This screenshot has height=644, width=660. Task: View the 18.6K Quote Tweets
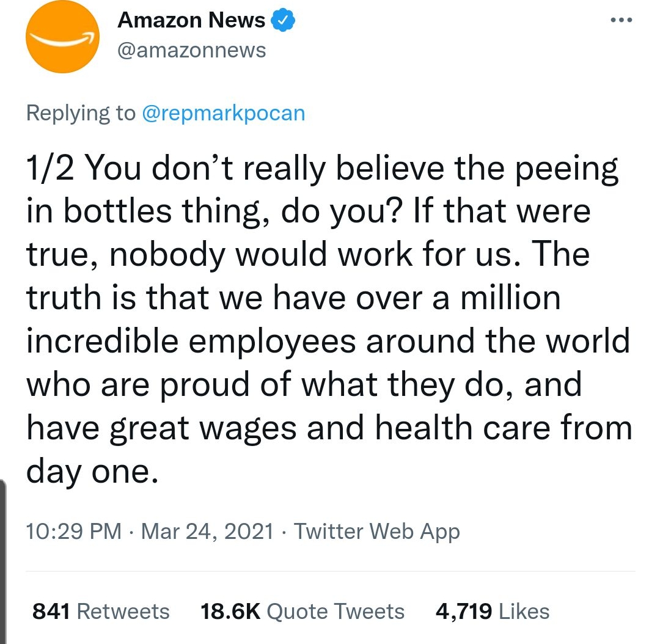302,611
